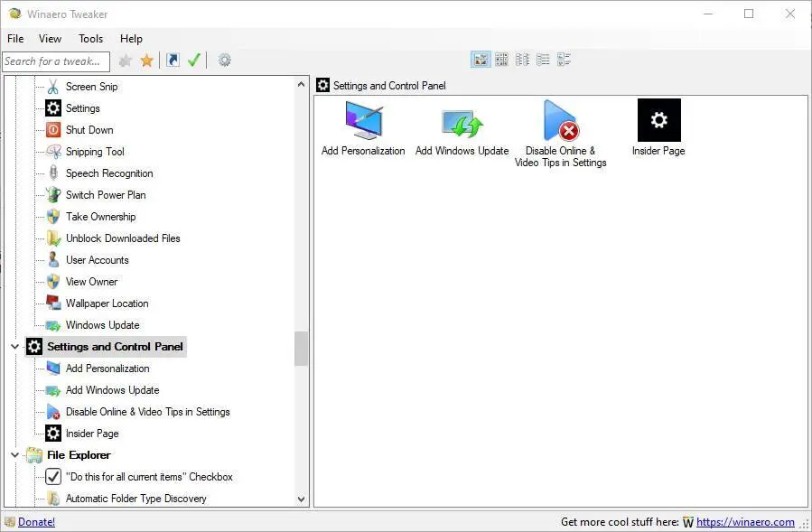Image resolution: width=812 pixels, height=532 pixels.
Task: Select the Speech Recognition microphone icon
Action: pyautogui.click(x=52, y=173)
